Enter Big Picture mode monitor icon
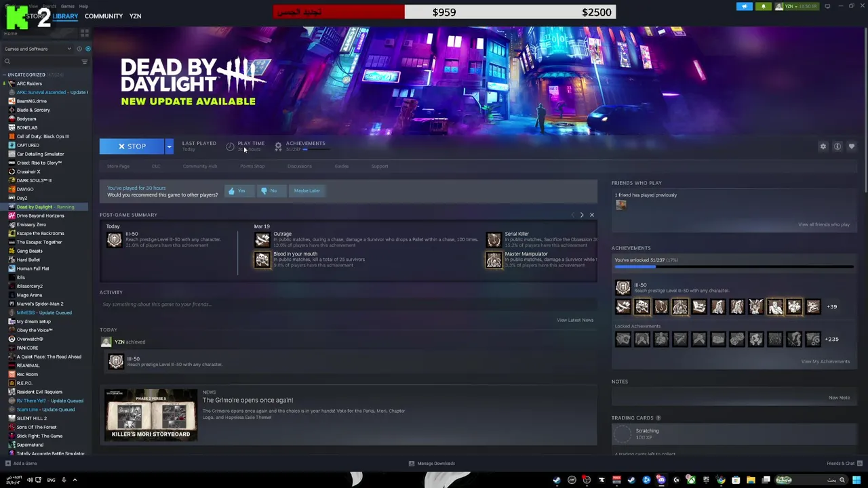This screenshot has width=868, height=488. tap(829, 6)
